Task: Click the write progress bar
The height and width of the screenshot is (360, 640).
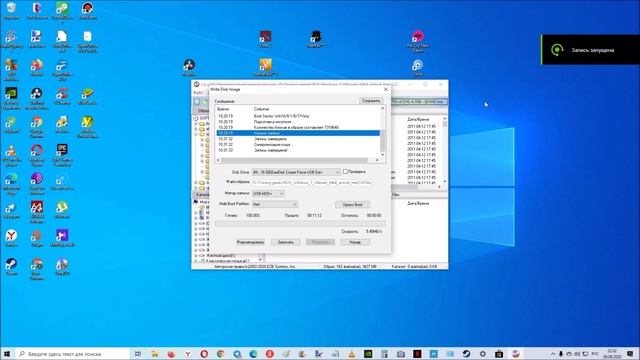Action: click(x=300, y=223)
